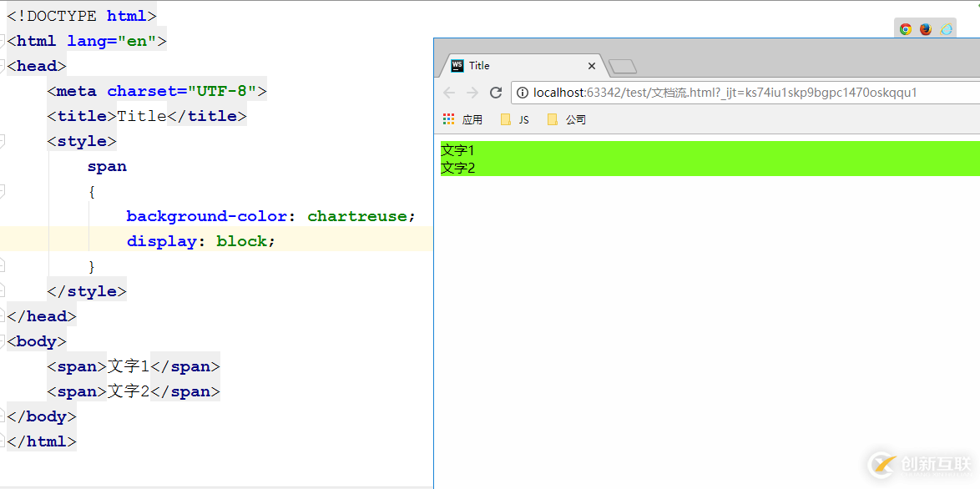The height and width of the screenshot is (489, 980).
Task: Click 文字1 in the rendered page
Action: 458,150
